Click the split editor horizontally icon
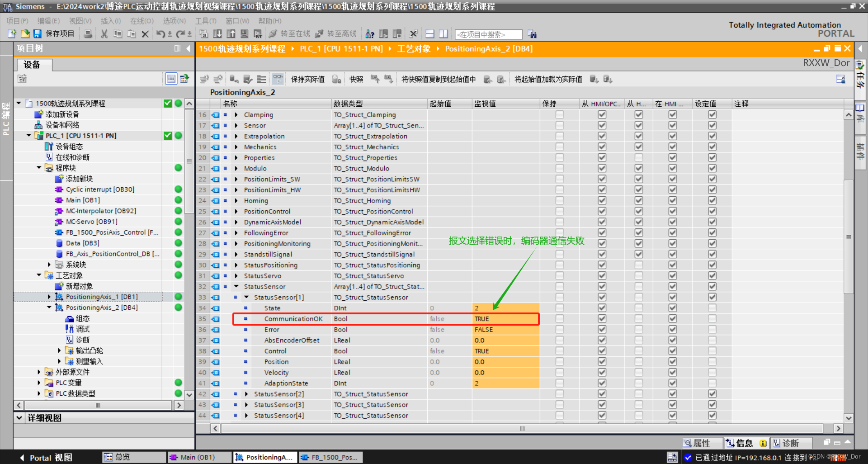 point(430,34)
